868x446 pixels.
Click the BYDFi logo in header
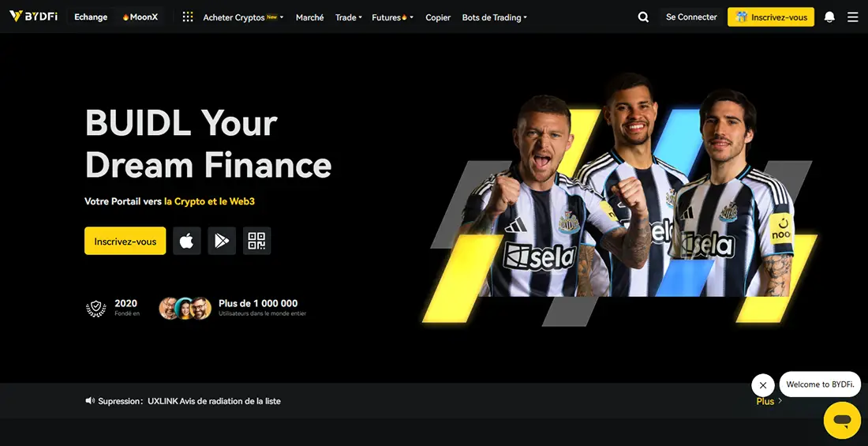click(x=33, y=16)
